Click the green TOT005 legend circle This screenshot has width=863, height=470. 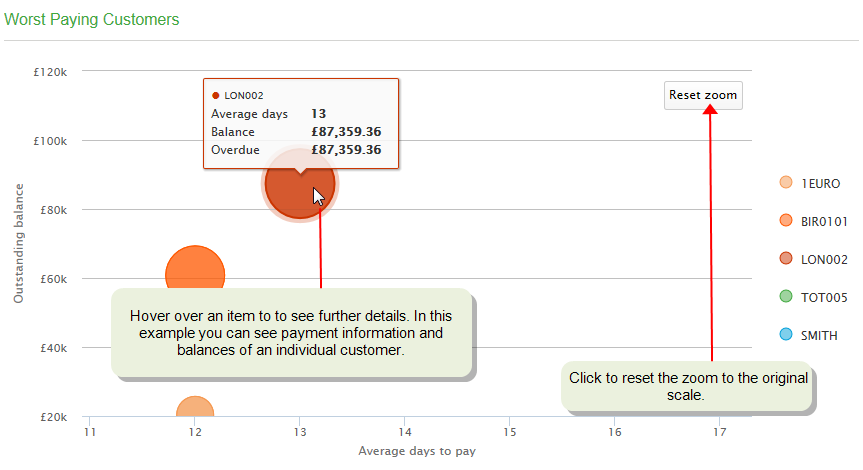(786, 296)
